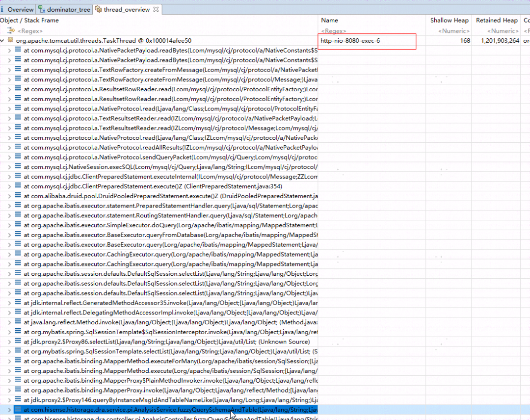The width and height of the screenshot is (530, 420).
Task: Click the Overview info icon
Action: pos(2,9)
